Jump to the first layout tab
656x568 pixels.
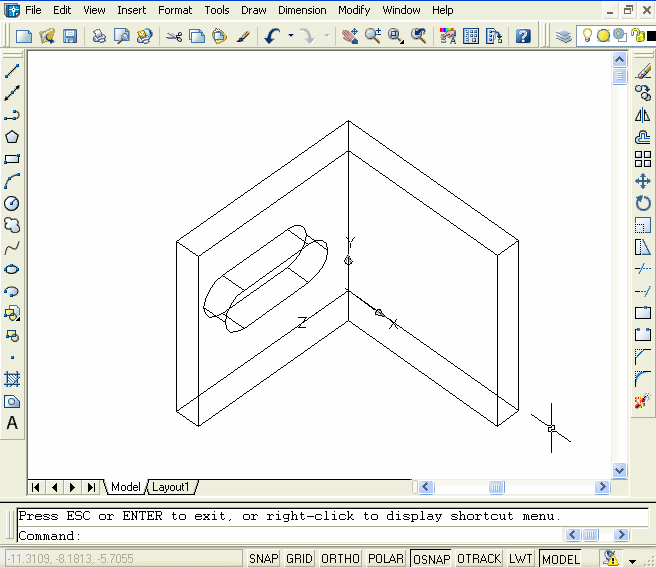click(x=36, y=487)
